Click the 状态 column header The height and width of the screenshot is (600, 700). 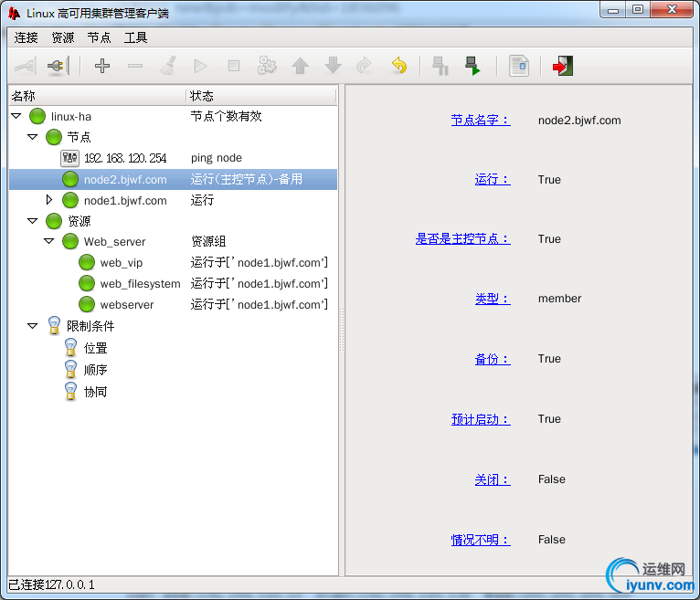261,96
